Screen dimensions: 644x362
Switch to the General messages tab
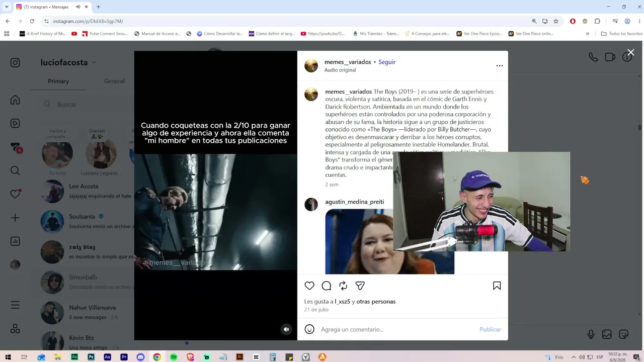[x=114, y=81]
